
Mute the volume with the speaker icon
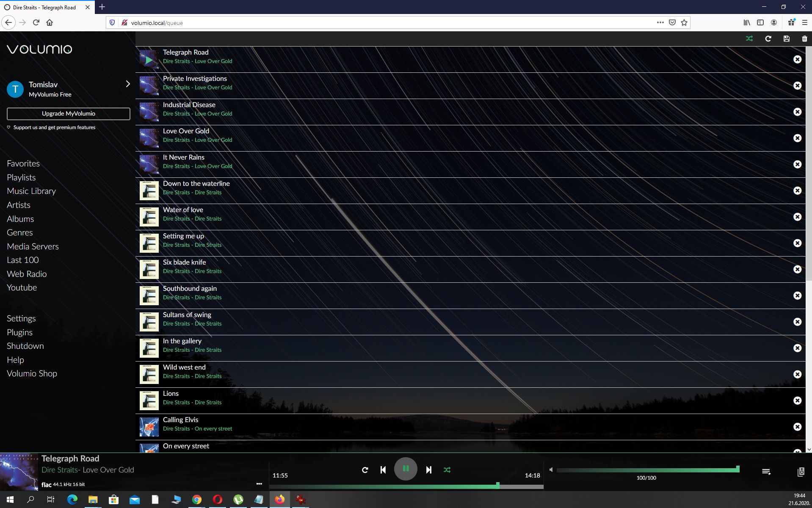(x=551, y=469)
